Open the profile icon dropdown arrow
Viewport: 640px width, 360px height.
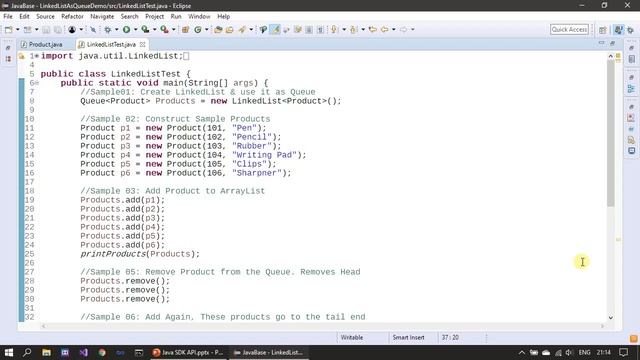81,29
